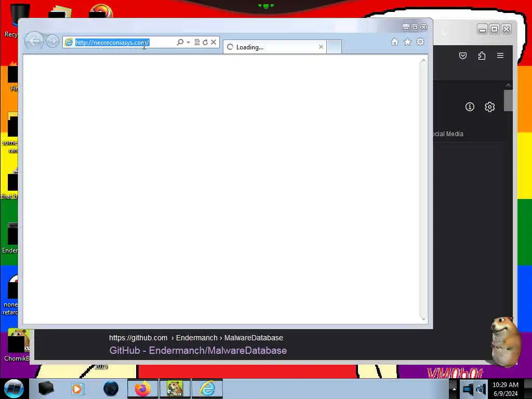The image size is (532, 399).
Task: Open the dark blue globe taskbar app
Action: tap(111, 389)
